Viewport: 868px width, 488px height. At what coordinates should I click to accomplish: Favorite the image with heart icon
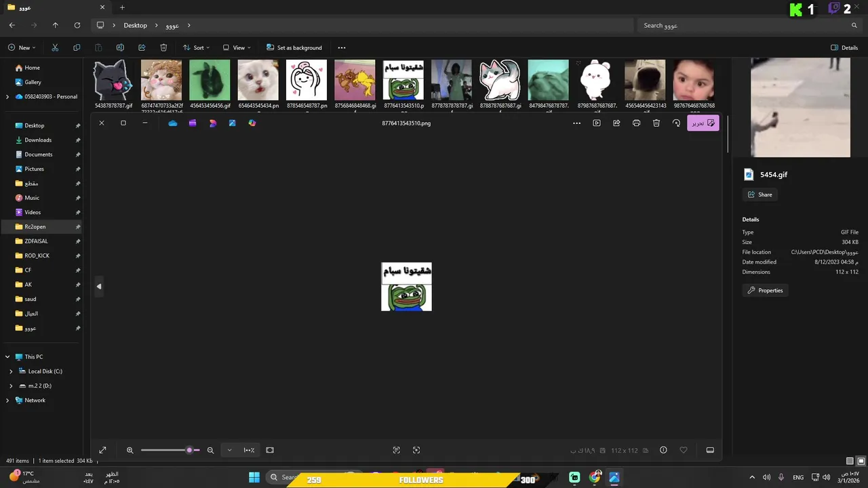pos(684,450)
